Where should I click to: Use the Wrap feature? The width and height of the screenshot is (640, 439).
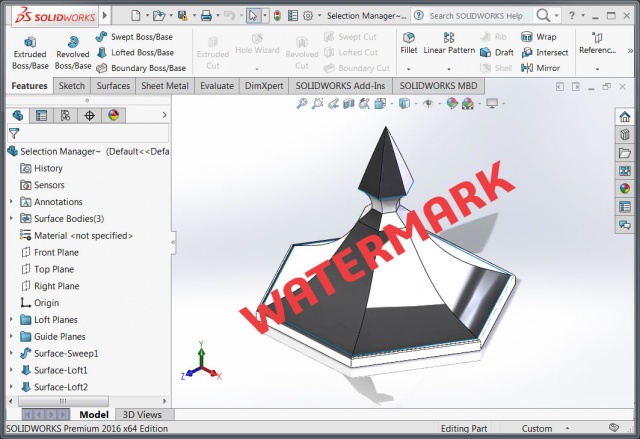539,37
